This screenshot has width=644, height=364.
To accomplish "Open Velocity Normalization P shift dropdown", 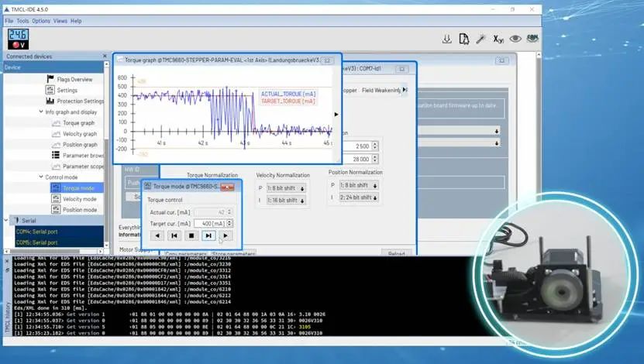I will 286,188.
